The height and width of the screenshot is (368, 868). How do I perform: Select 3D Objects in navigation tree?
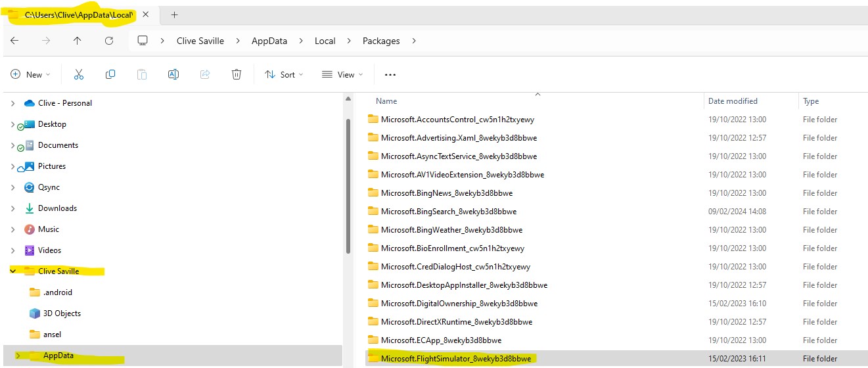[62, 313]
